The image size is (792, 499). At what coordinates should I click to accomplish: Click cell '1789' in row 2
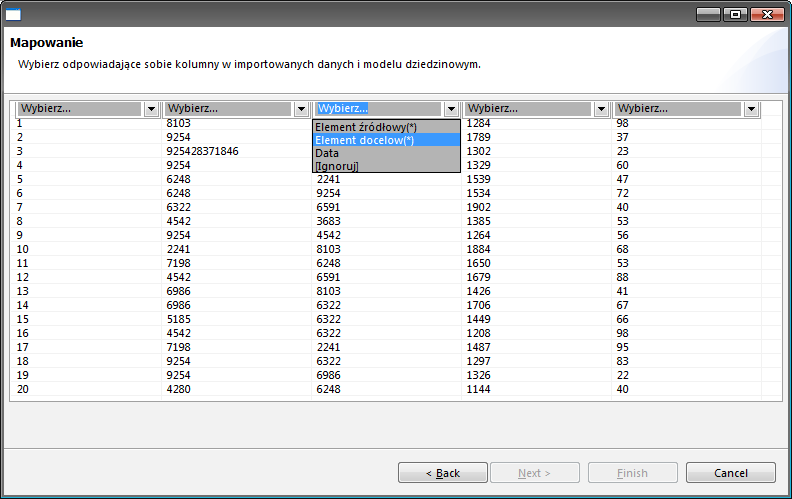click(478, 137)
